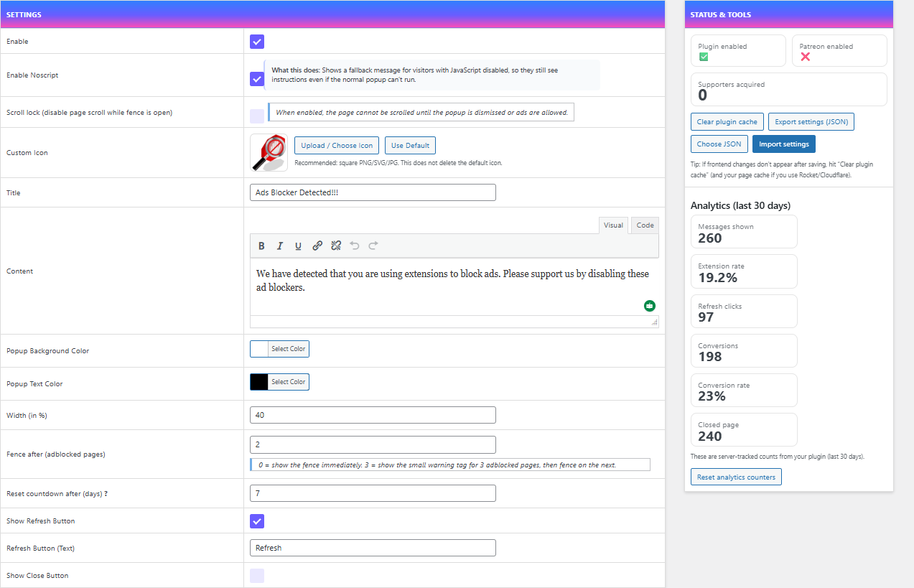Screen dimensions: 914x588
Task: Toggle the Show Close Button checkbox
Action: [x=256, y=575]
